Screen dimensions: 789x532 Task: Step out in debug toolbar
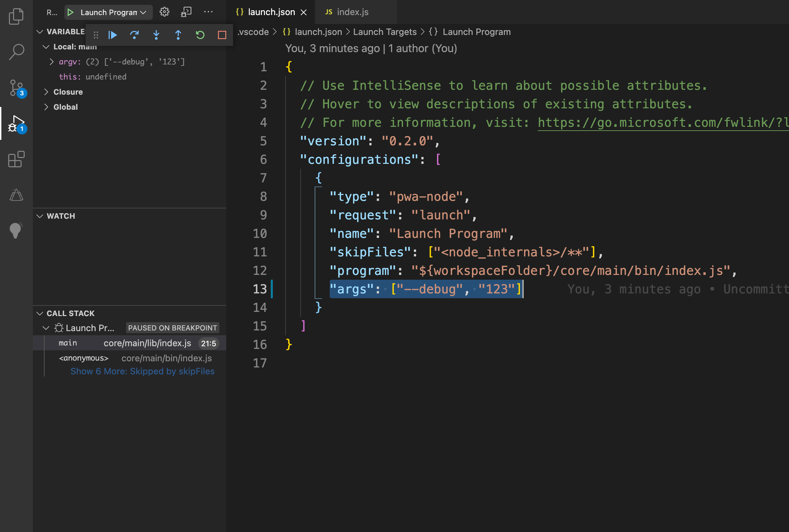pos(178,35)
